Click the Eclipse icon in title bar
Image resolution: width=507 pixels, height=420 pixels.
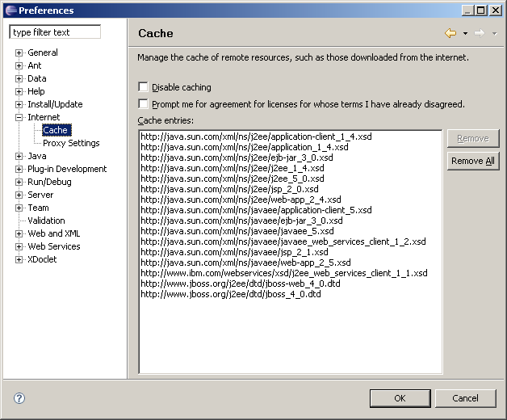click(11, 10)
